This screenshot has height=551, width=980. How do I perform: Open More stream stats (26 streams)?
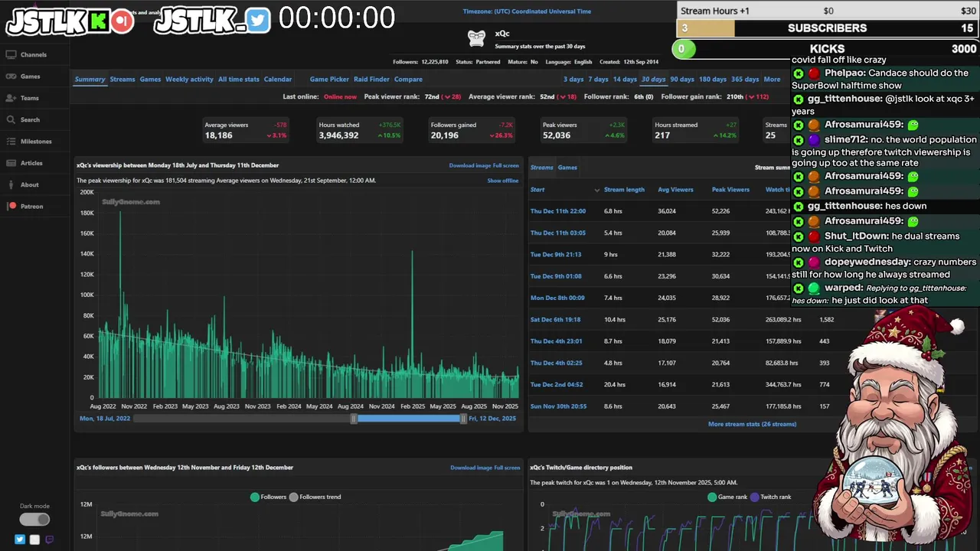(x=752, y=424)
